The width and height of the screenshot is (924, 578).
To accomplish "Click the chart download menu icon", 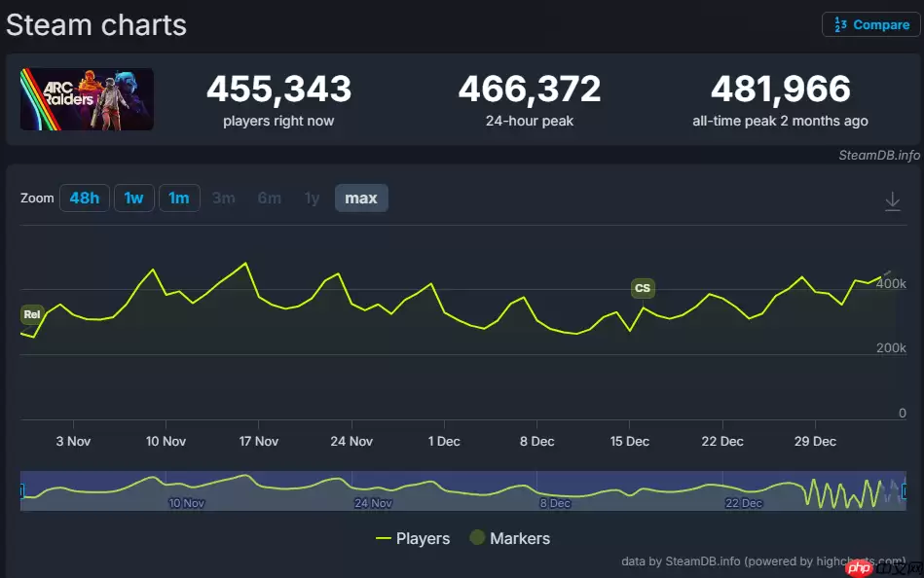I will [x=892, y=200].
